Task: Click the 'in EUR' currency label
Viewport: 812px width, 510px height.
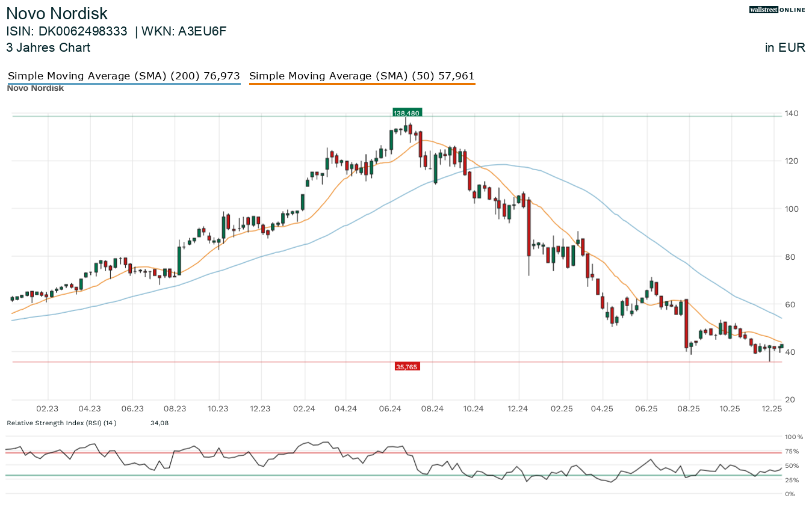Action: coord(785,48)
